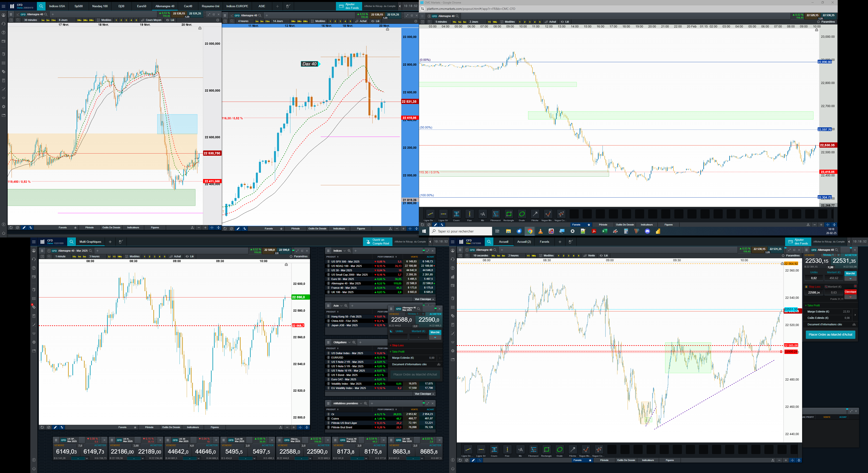This screenshot has height=473, width=868.
Task: Click the search icon beside the Multi-Graphiques tab
Action: tap(71, 242)
